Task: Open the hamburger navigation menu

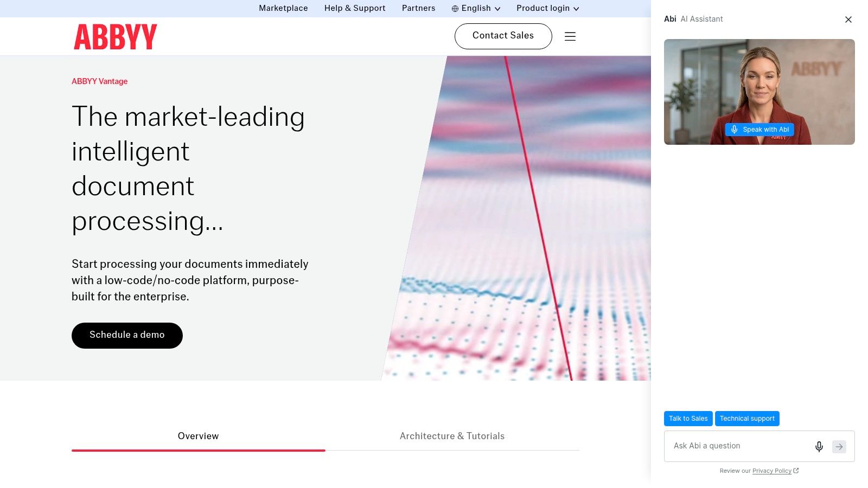Action: point(570,36)
